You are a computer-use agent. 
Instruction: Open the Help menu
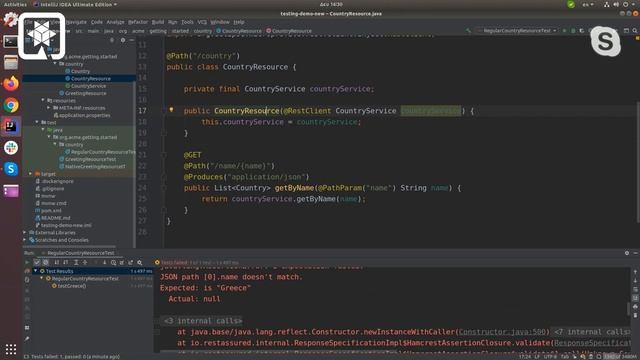(239, 22)
